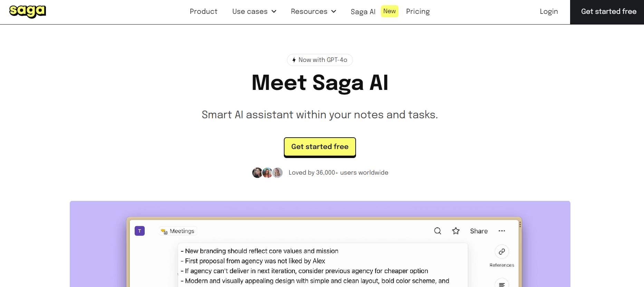644x287 pixels.
Task: Click the Meetings breadcrumb label
Action: [x=182, y=231]
